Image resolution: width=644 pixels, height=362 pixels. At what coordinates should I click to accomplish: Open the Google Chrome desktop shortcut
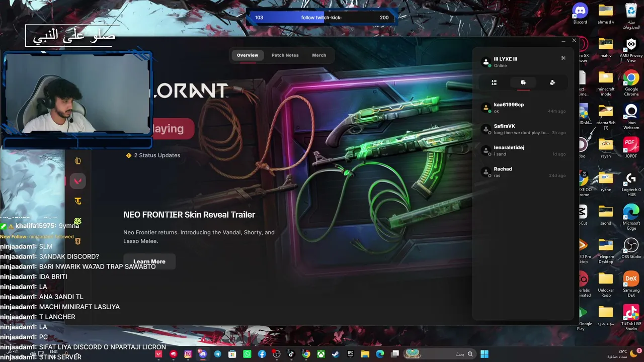tap(631, 83)
